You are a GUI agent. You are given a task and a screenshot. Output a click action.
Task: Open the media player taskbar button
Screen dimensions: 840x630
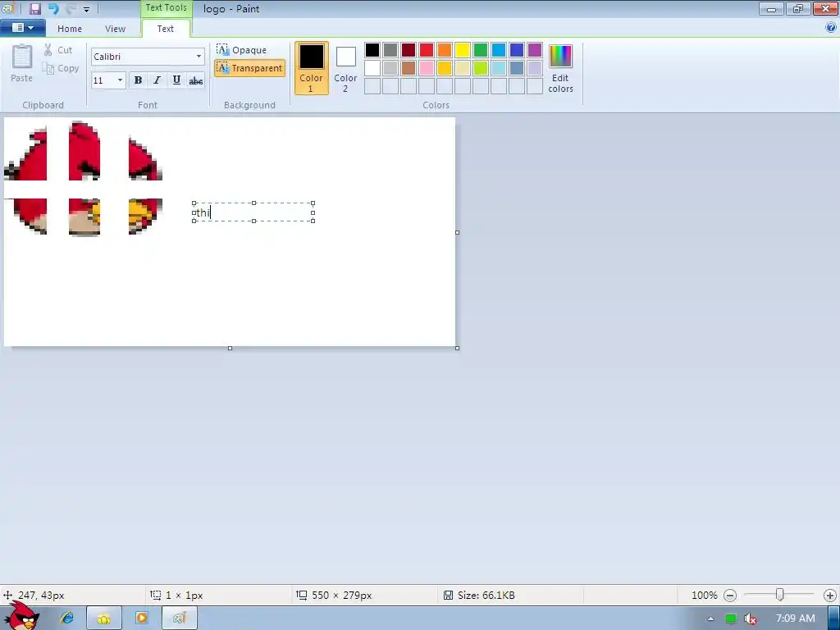[141, 619]
